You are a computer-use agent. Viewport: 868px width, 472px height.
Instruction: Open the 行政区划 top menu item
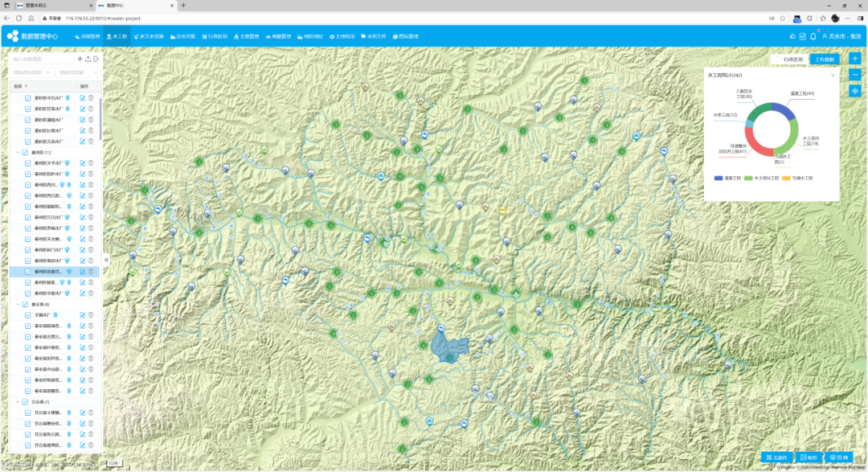(x=215, y=36)
